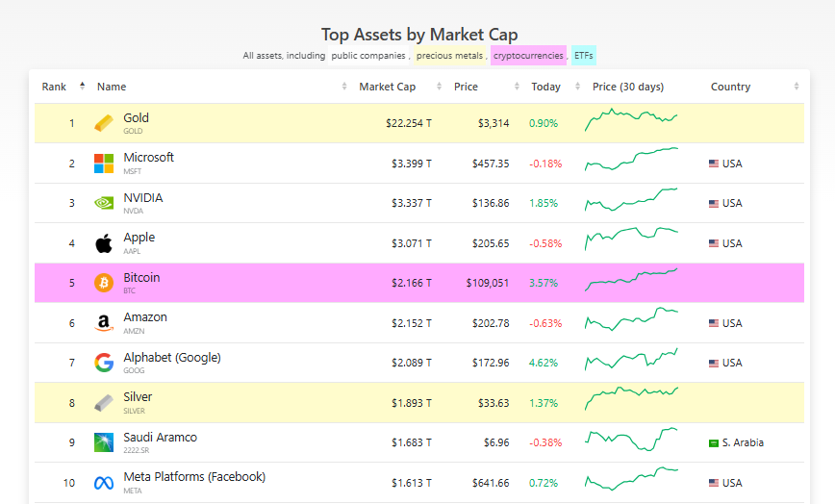Screen dimensions: 835x504
Task: Open the Alphabet (Google) name link
Action: point(172,357)
